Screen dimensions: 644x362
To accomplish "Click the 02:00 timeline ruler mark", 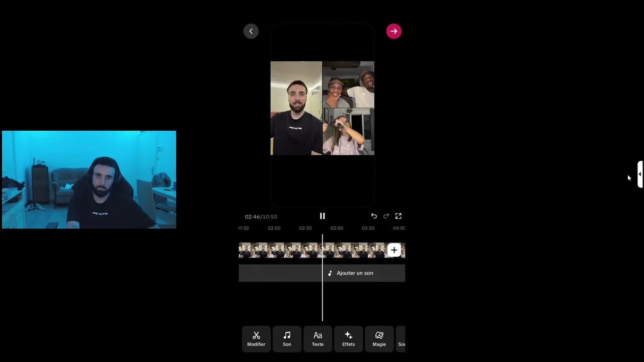I will coord(274,228).
